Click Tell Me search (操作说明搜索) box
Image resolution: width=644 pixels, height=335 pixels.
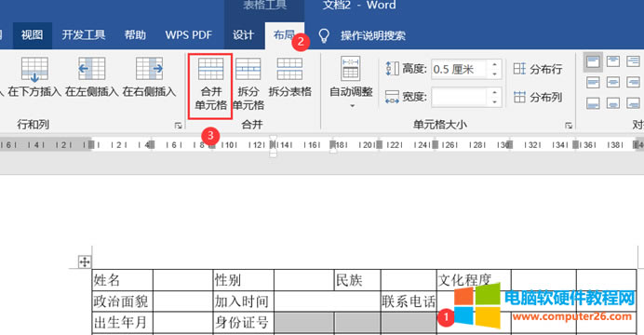pos(373,35)
